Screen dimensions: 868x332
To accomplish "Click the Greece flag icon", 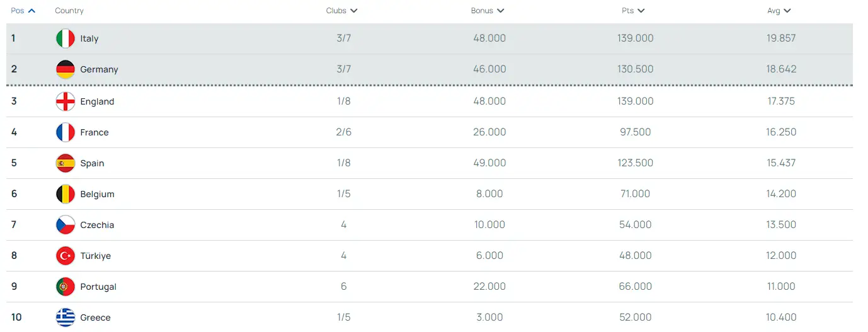I will (x=66, y=318).
